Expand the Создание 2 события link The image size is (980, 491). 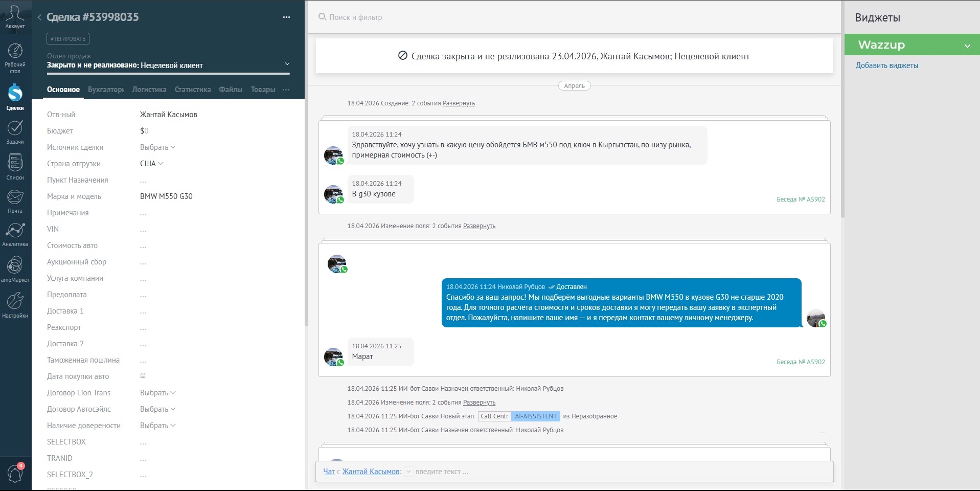pyautogui.click(x=459, y=103)
